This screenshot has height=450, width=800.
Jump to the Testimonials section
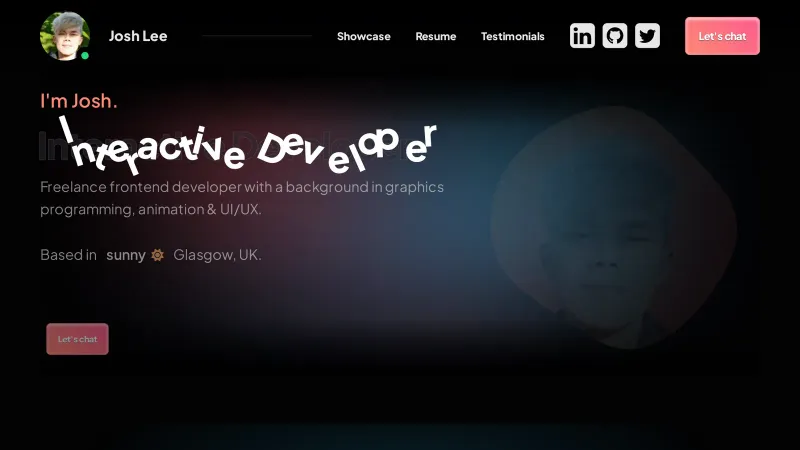[513, 36]
